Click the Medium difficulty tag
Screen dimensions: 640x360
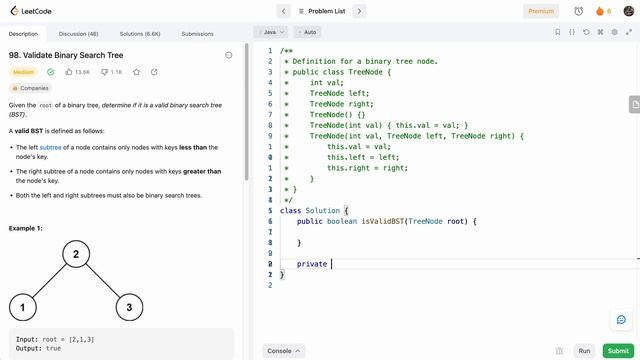pos(23,72)
